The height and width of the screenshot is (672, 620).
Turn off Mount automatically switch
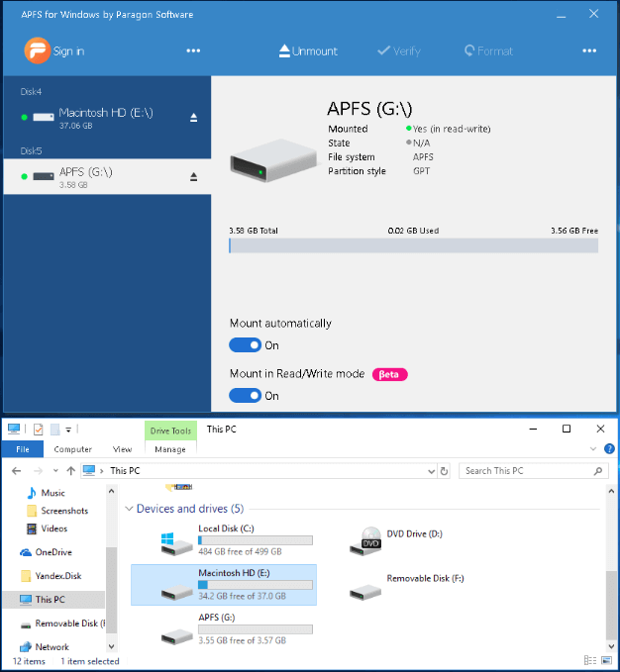coord(245,345)
